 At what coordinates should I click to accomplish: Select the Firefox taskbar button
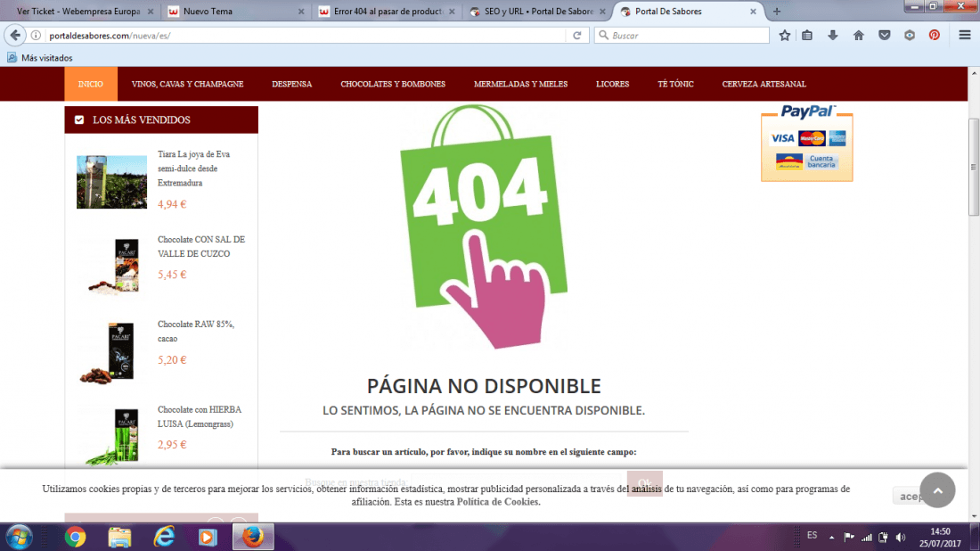pos(253,538)
